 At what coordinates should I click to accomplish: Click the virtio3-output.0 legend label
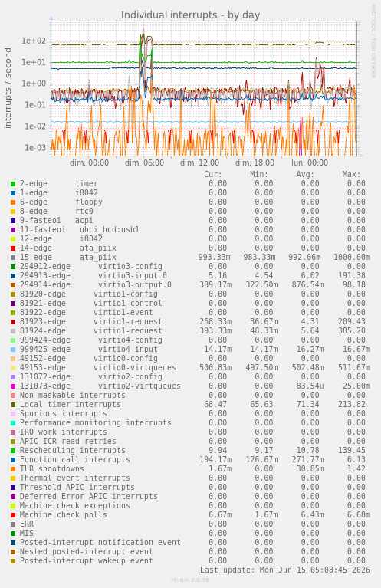[x=135, y=284]
